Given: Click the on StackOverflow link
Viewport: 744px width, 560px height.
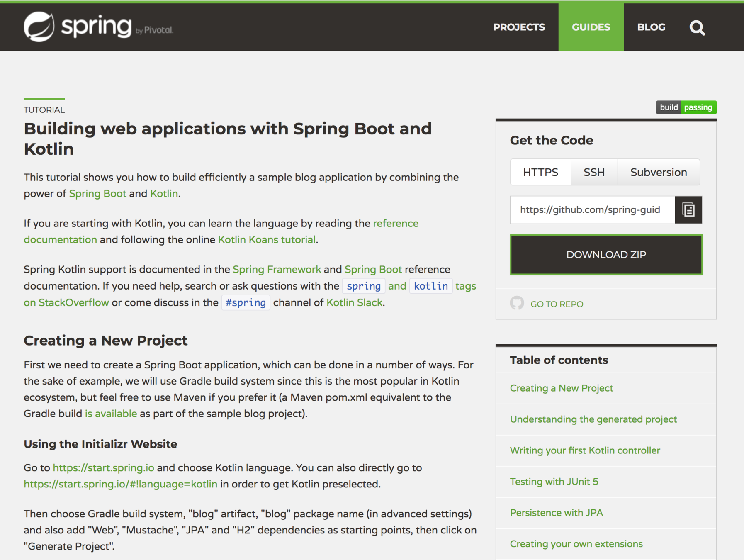Looking at the screenshot, I should tap(66, 303).
